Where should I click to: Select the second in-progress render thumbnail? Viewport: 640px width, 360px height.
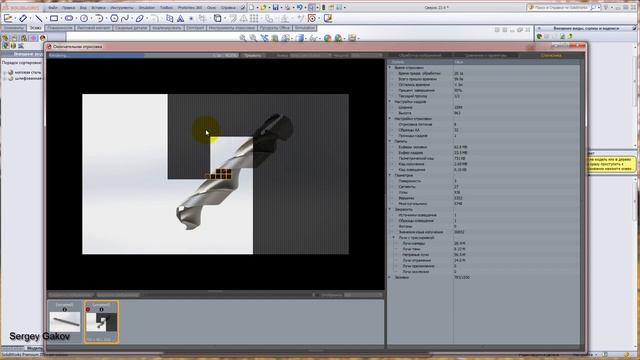102,322
